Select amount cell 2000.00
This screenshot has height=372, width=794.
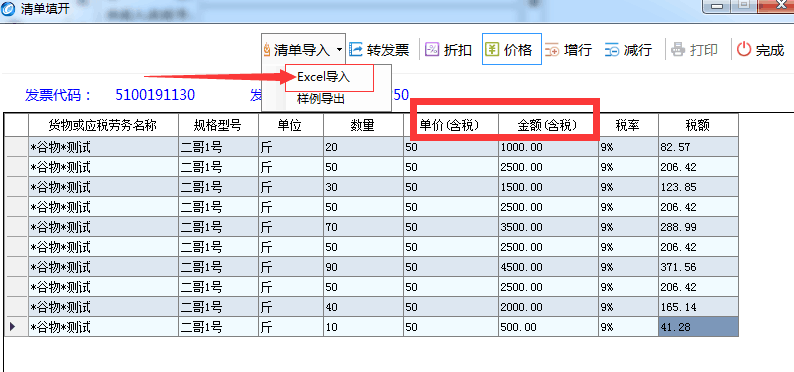pos(548,307)
